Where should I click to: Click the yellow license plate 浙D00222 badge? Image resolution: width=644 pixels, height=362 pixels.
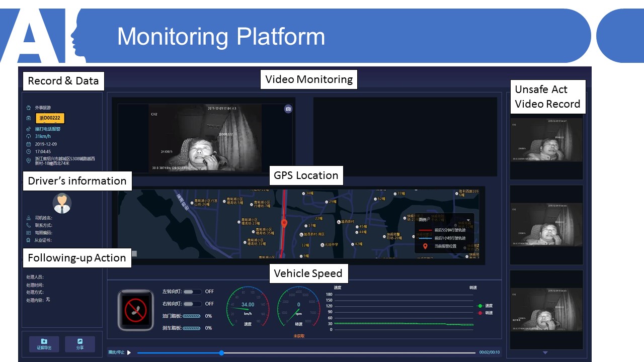50,118
